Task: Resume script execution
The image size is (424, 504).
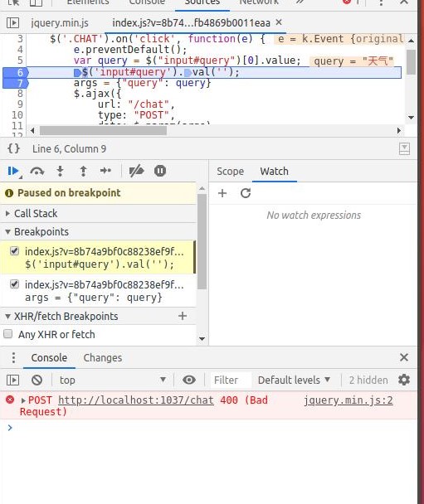Action: coord(13,171)
